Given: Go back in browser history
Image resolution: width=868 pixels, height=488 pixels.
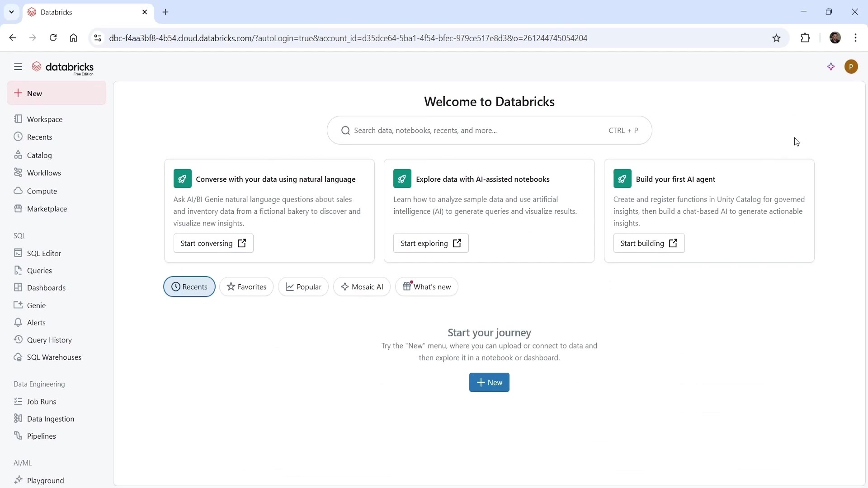Looking at the screenshot, I should tap(13, 38).
